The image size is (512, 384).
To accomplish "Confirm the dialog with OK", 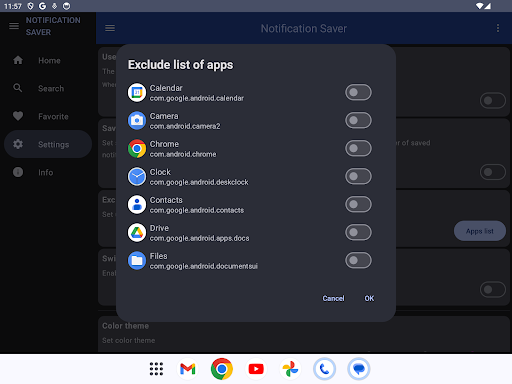I will click(x=369, y=298).
